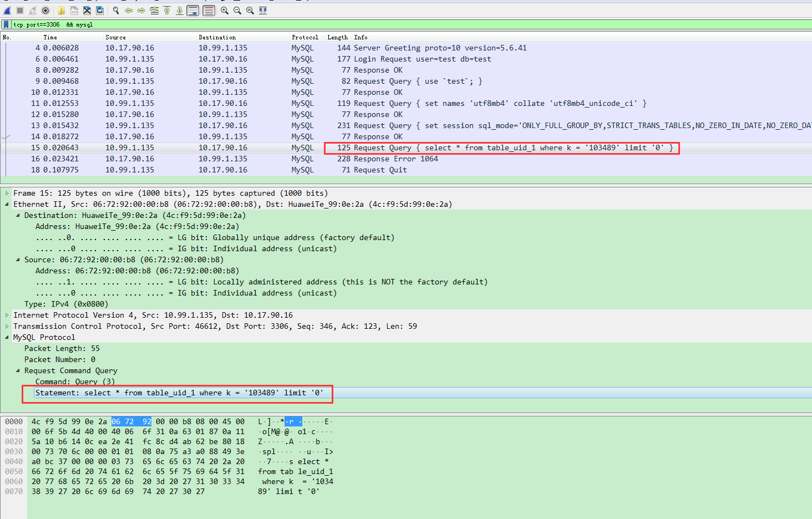812x519 pixels.
Task: Select destination Address HuaweiTe_99:0e:2a line
Action: click(138, 226)
